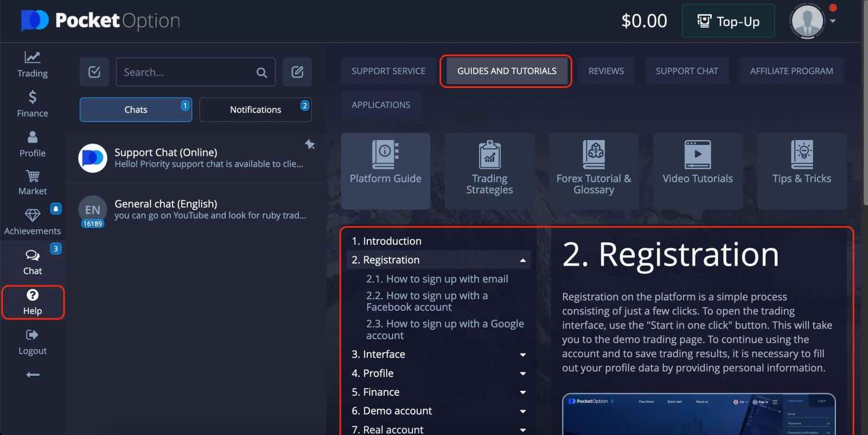Switch to the Reviews tab
Viewport: 868px width, 435px height.
point(606,71)
